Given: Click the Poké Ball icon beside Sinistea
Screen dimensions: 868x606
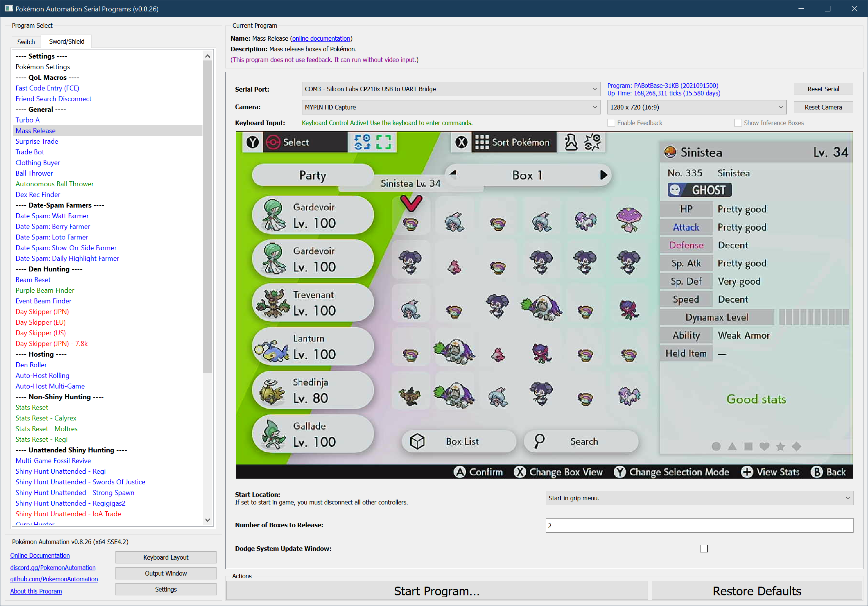Looking at the screenshot, I should (x=670, y=152).
